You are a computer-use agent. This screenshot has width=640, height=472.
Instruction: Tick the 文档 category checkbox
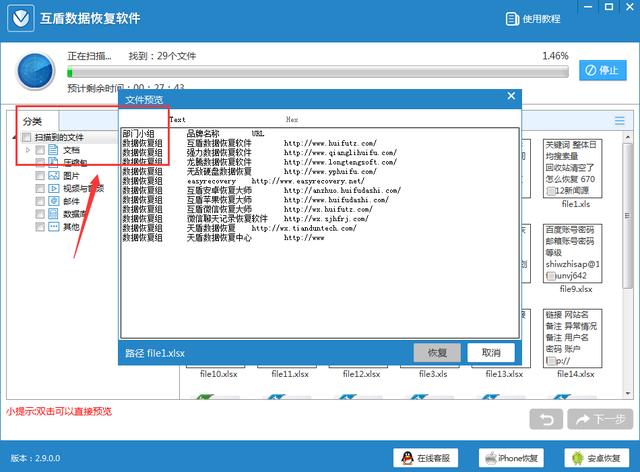(x=40, y=150)
